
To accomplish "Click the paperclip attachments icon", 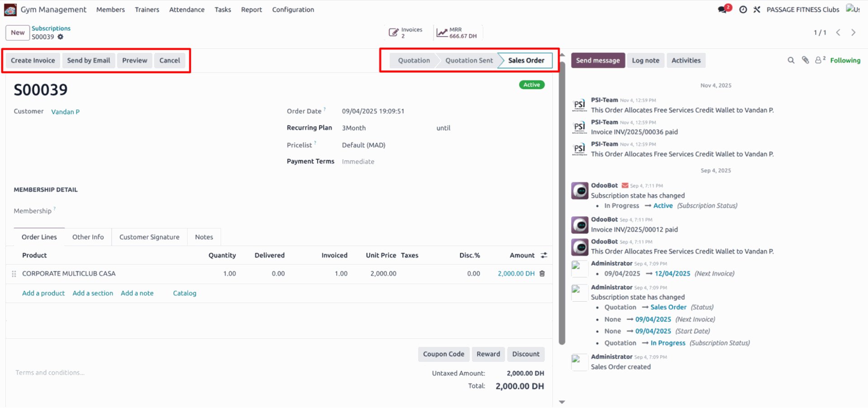I will 805,60.
